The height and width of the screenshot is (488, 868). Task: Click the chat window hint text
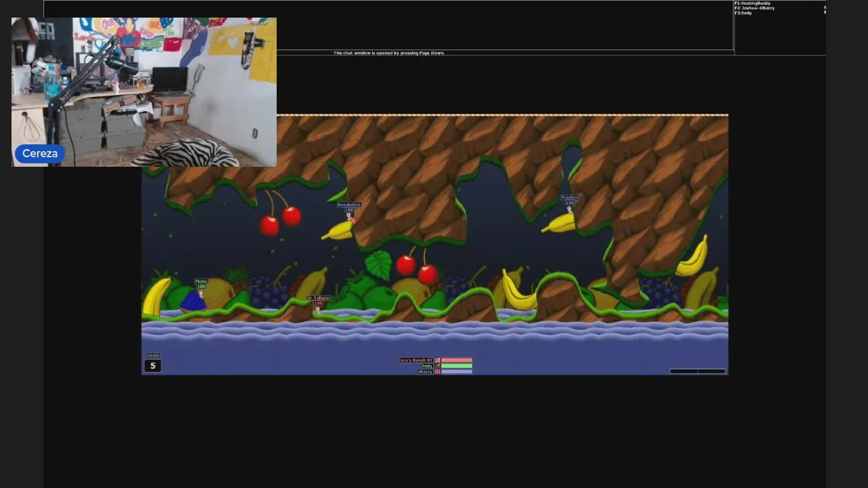(x=389, y=53)
